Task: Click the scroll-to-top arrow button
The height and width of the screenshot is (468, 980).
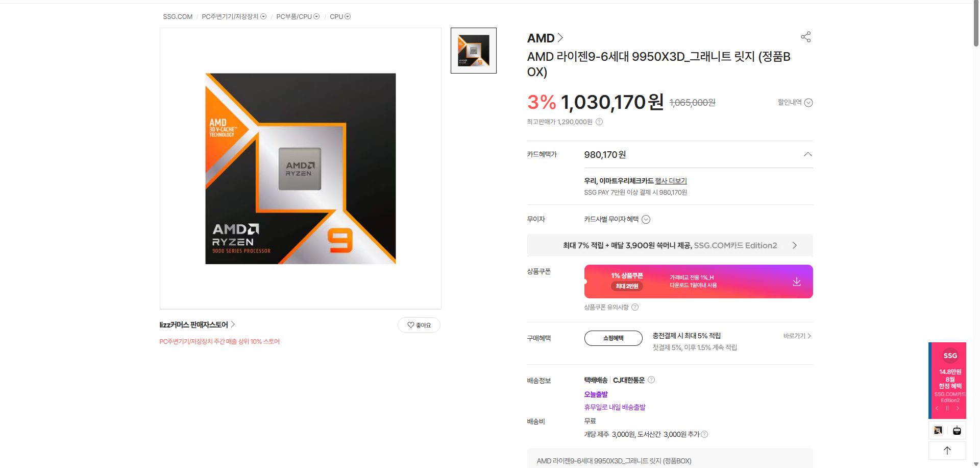Action: (947, 451)
